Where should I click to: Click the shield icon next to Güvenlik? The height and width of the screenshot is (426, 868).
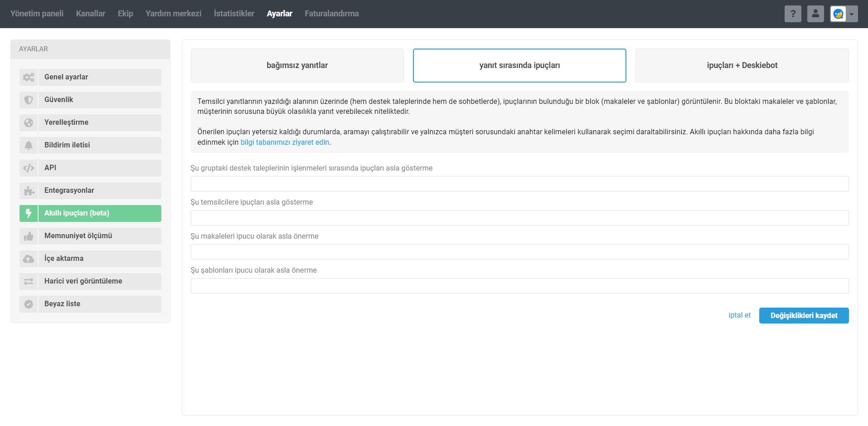pos(29,100)
